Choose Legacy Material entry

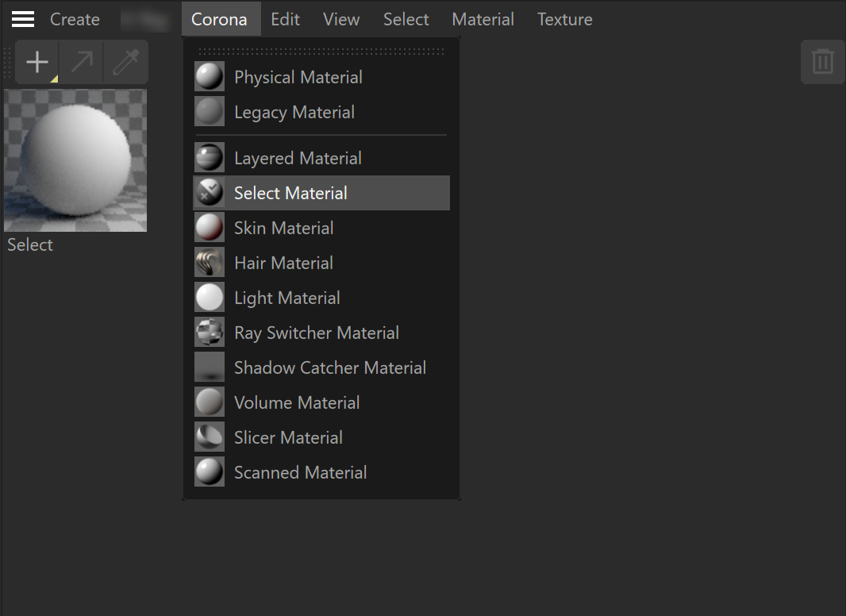[x=321, y=112]
